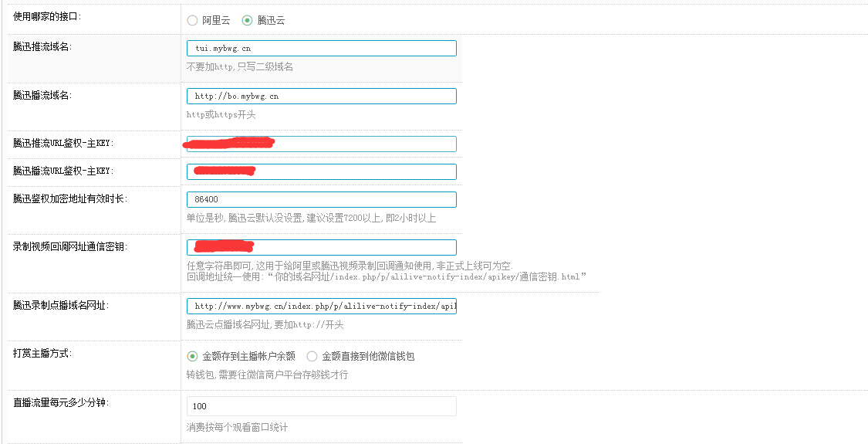Focus the http://bo.mybwg.cn play domain field
868x444 pixels.
click(x=321, y=97)
